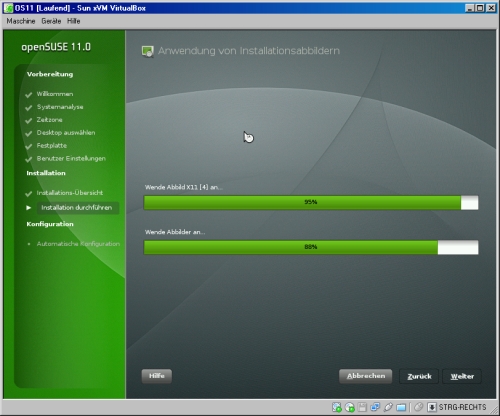The width and height of the screenshot is (500, 416).
Task: Click the Installation section heading
Action: 46,173
